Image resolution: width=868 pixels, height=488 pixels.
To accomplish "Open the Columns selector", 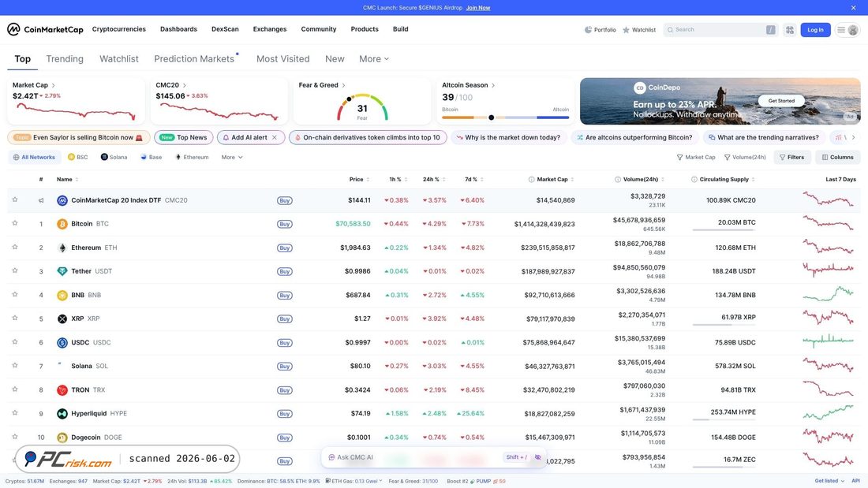I will coord(837,157).
